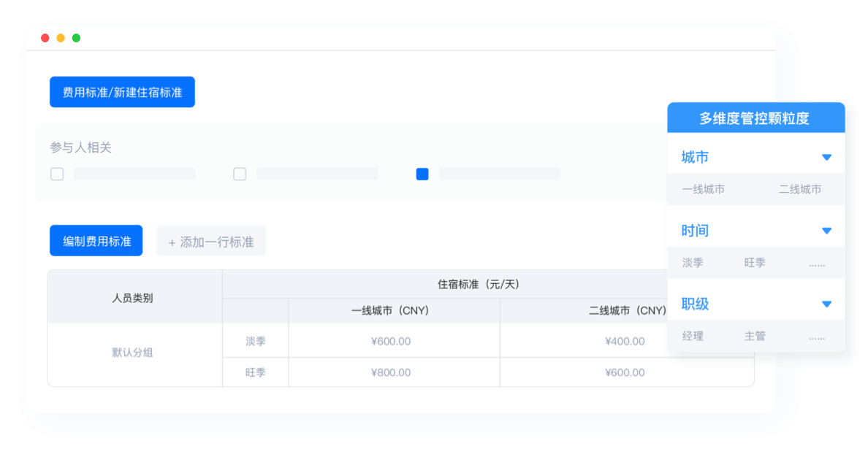
Task: Tick the first unchecked 参与人相关 checkbox
Action: tap(57, 174)
